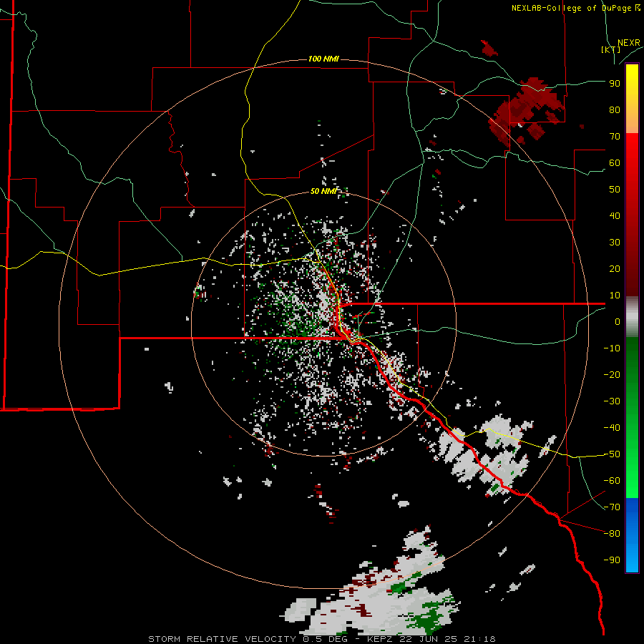Click the -80 value on the velocity scale
This screenshot has width=644, height=644.
(612, 534)
